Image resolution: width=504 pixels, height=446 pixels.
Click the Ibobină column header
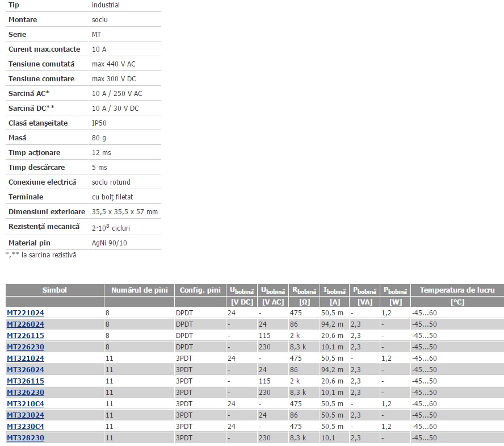(335, 290)
